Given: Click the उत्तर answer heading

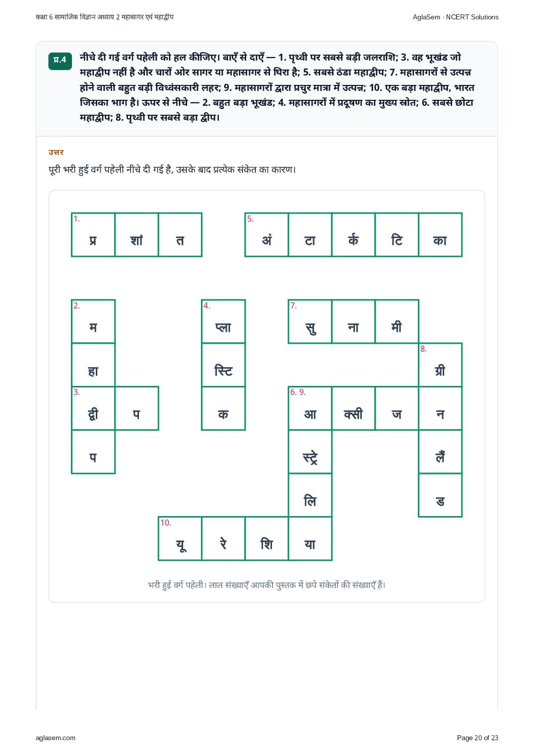Looking at the screenshot, I should (56, 152).
